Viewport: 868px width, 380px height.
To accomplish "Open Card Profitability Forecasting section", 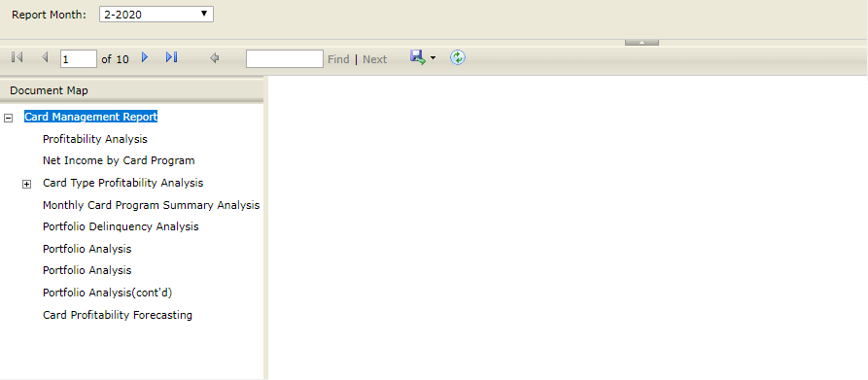I will click(x=118, y=315).
